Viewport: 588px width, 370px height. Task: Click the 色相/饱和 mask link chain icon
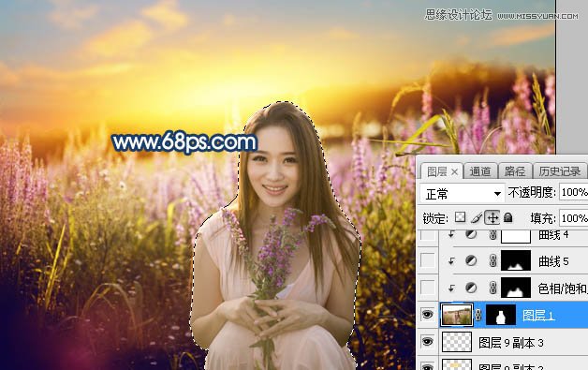(493, 288)
